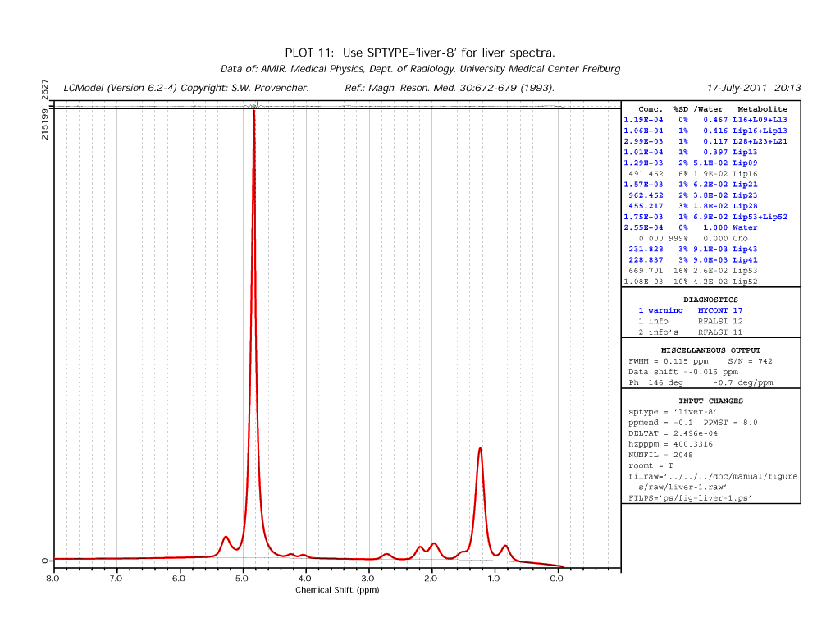Viewport: 840px width, 632px height.
Task: Click the concentration value '1.01E+04'
Action: (x=643, y=152)
